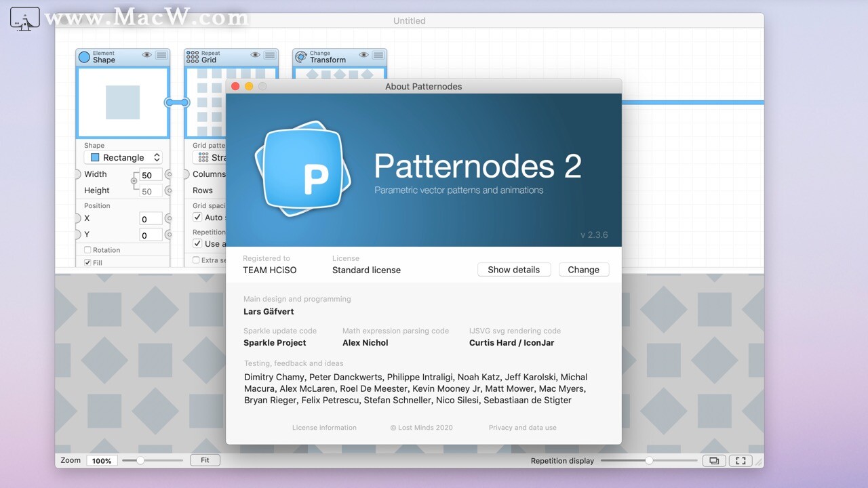This screenshot has width=868, height=488.
Task: Close the About Patternodes window
Action: point(235,86)
